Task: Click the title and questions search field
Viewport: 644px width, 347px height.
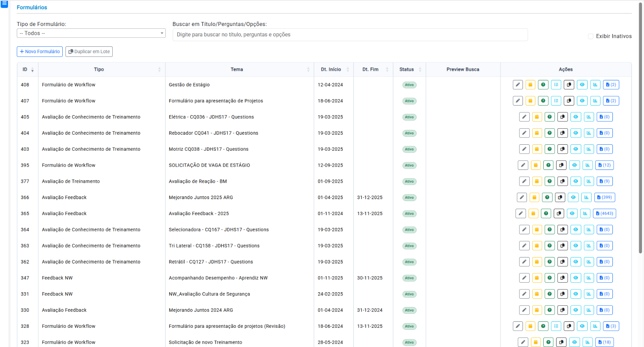Action: pyautogui.click(x=350, y=35)
